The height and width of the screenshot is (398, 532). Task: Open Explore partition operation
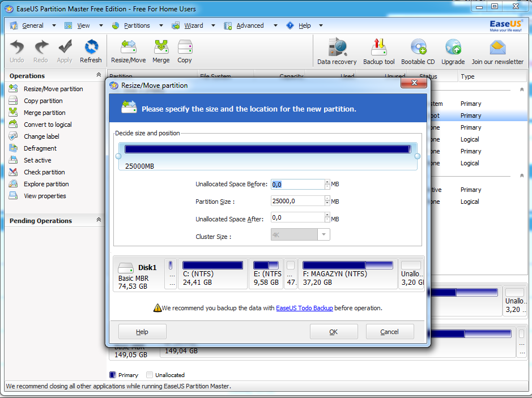[46, 184]
